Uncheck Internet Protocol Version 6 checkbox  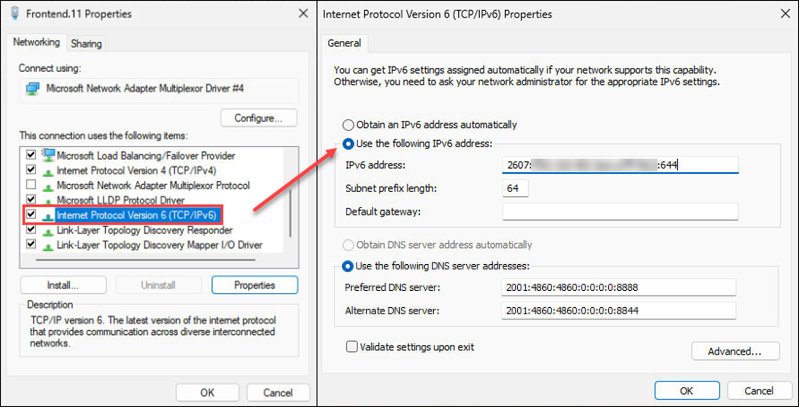tap(31, 214)
